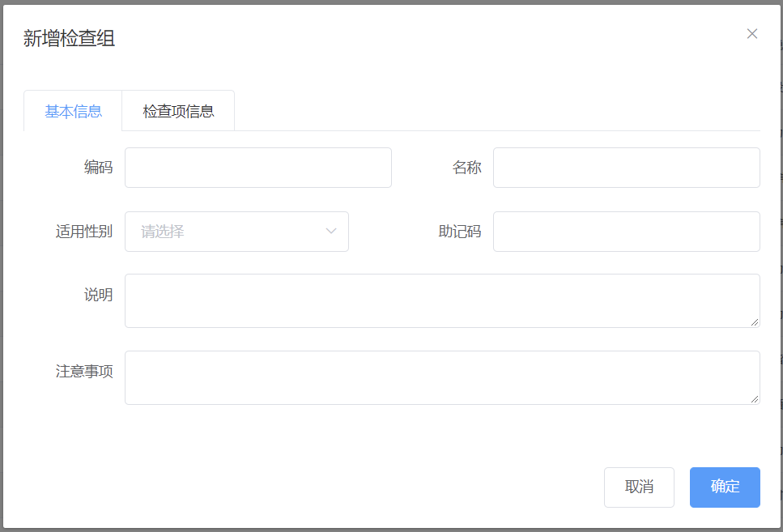Screen dimensions: 783x532
Task: Expand the 请选择 chevron arrow
Action: point(330,232)
